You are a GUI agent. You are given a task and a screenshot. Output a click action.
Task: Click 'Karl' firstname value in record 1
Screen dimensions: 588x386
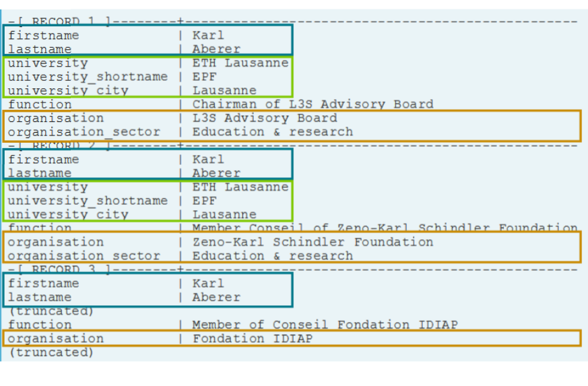tap(208, 35)
